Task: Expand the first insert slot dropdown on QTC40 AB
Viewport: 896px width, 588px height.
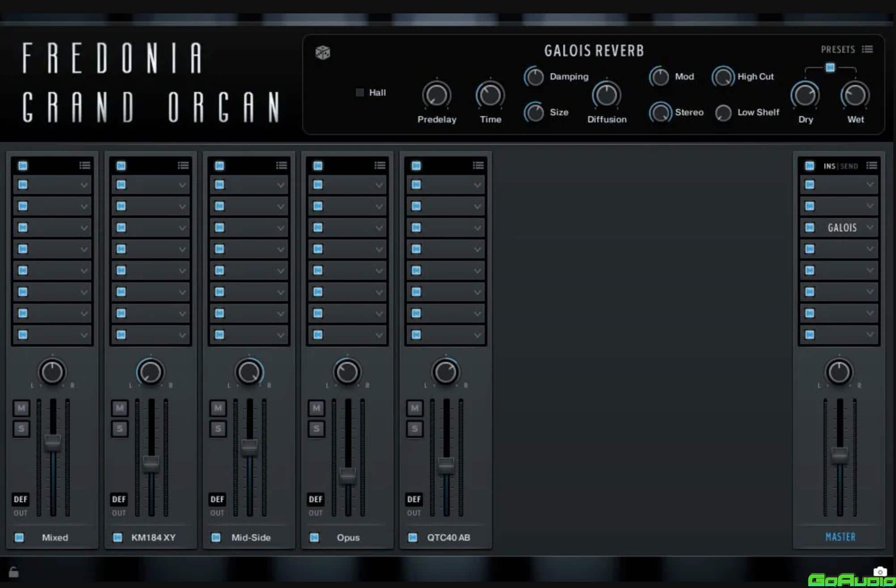Action: point(477,185)
